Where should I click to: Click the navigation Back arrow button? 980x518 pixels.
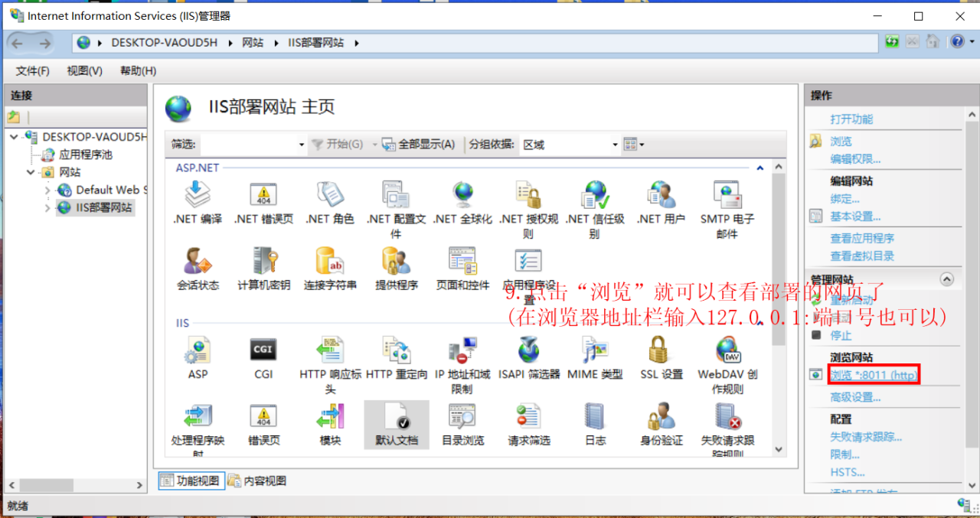click(18, 43)
